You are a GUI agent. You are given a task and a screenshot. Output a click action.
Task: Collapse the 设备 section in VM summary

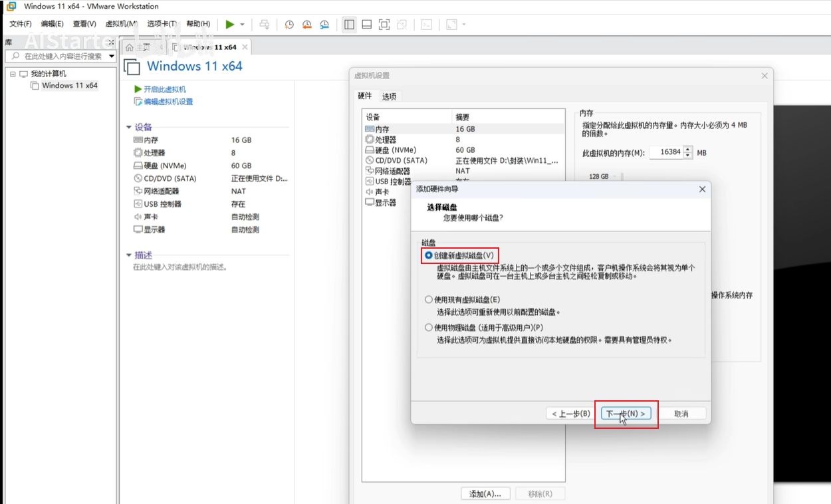point(130,127)
